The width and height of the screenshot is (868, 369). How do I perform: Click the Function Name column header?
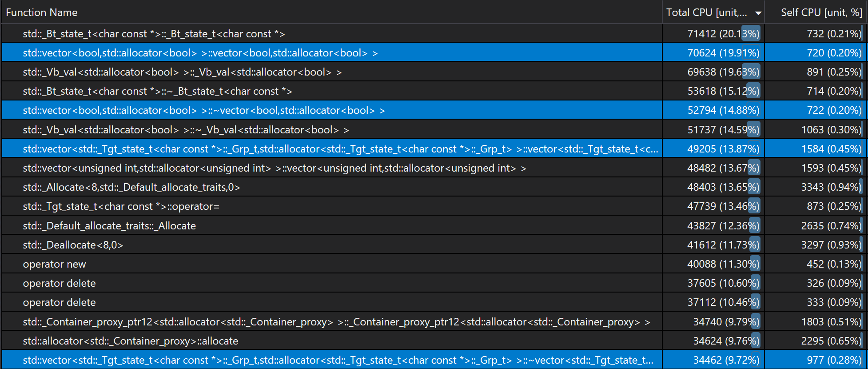pyautogui.click(x=42, y=12)
